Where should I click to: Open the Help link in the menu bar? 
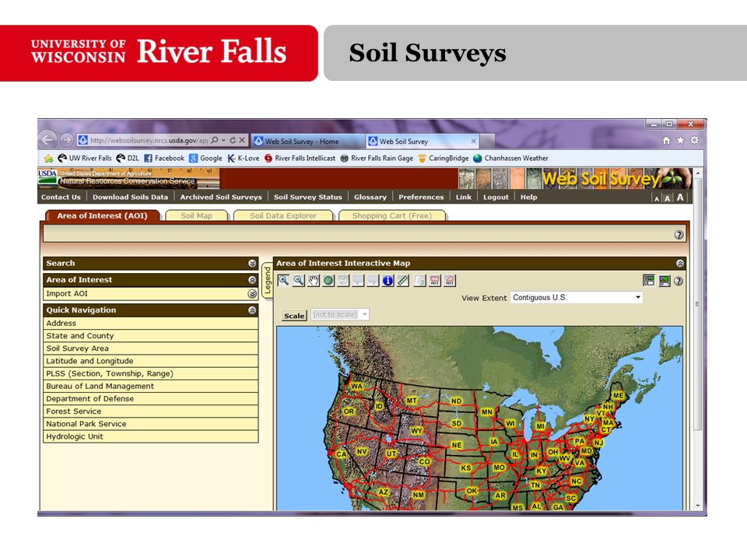tap(529, 197)
